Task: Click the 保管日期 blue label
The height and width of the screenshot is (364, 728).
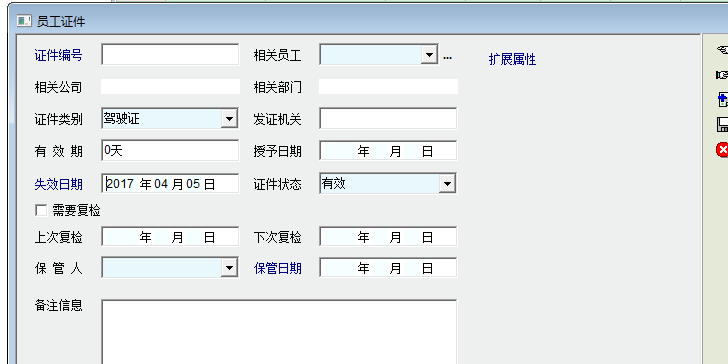Action: pos(278,268)
